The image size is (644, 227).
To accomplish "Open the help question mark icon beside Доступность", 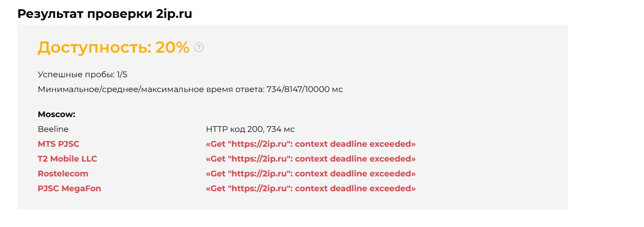I will click(199, 48).
